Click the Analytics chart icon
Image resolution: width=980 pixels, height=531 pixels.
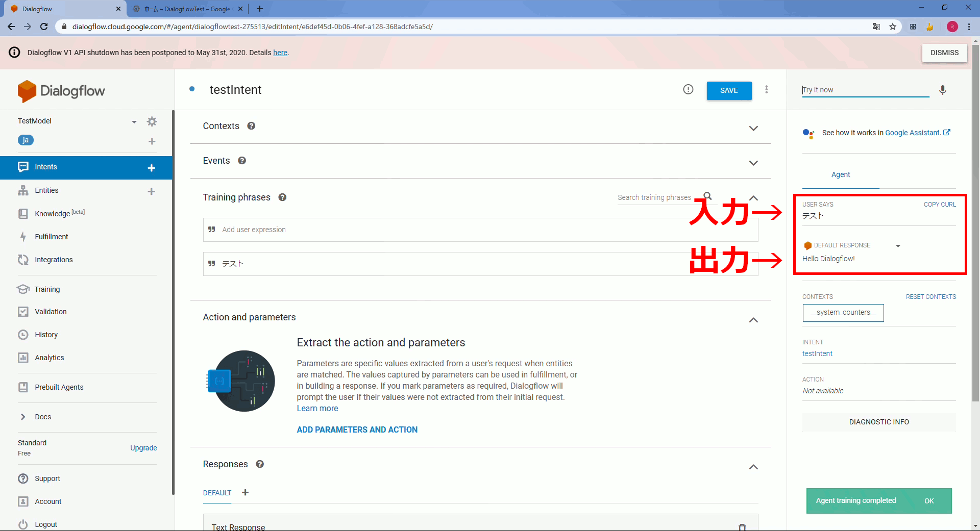click(x=23, y=358)
